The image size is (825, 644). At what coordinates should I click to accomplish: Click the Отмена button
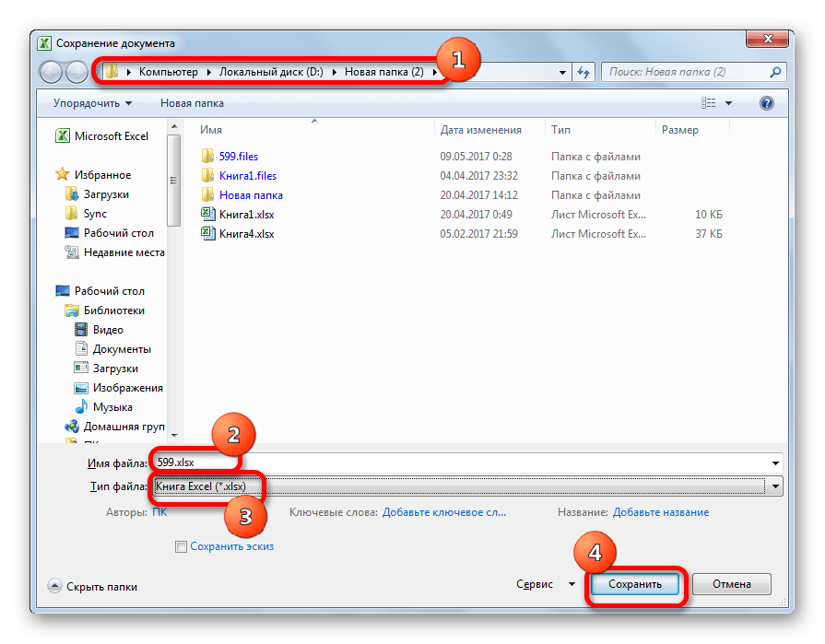[x=731, y=584]
